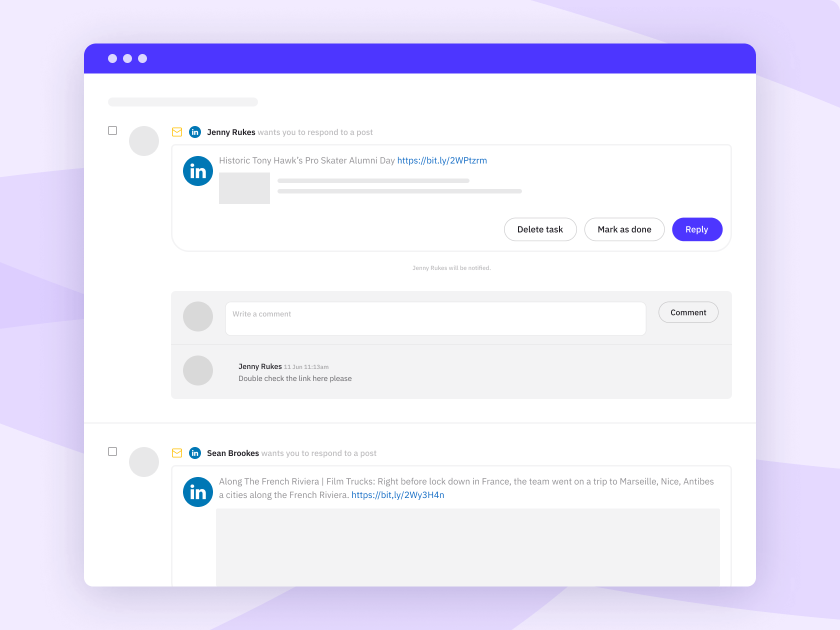
Task: Submit with the Comment button
Action: [x=688, y=312]
